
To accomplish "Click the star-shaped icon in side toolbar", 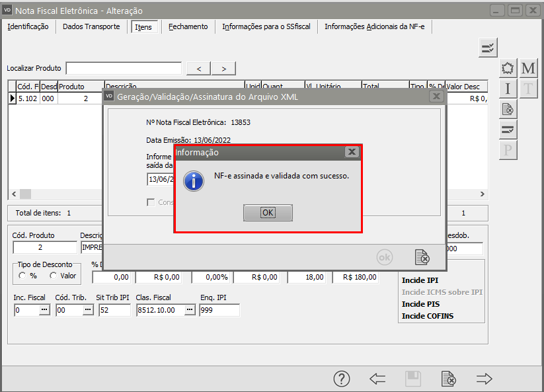I will (508, 68).
